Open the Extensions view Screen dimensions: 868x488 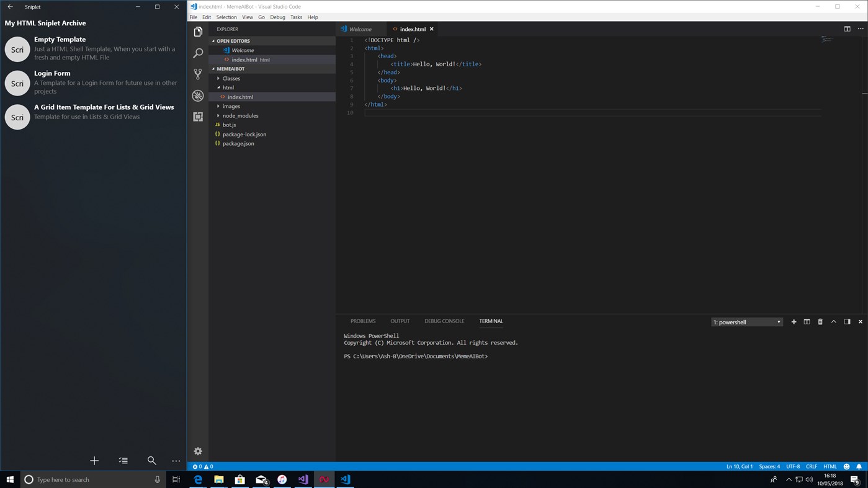pyautogui.click(x=198, y=117)
